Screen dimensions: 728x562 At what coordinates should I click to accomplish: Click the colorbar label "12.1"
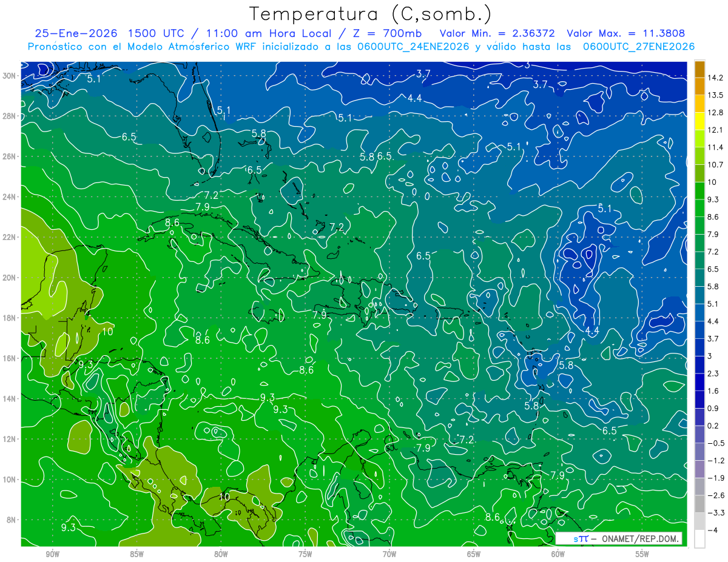[x=715, y=130]
